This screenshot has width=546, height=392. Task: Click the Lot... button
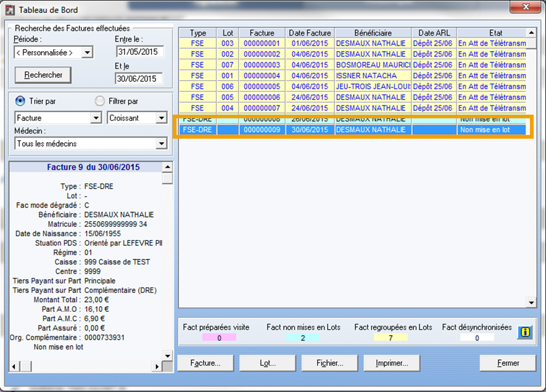point(267,363)
